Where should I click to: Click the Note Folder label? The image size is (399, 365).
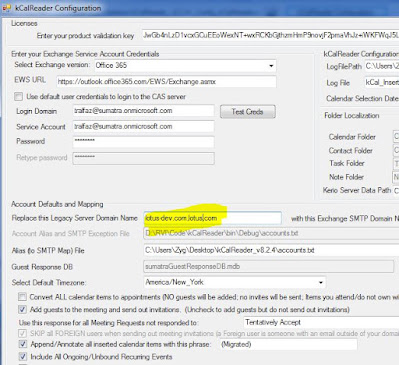346,177
